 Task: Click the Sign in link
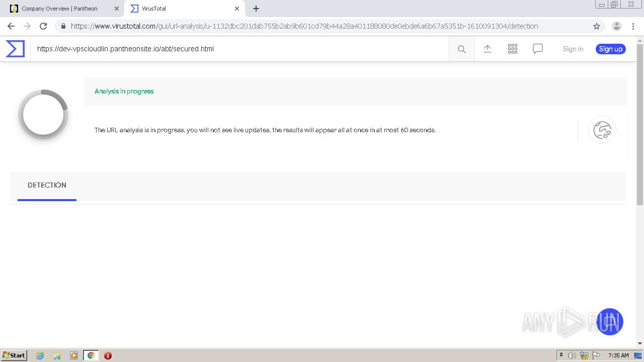click(x=573, y=49)
